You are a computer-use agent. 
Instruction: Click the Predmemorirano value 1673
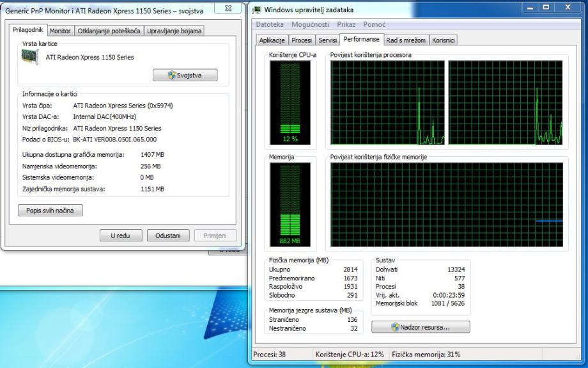350,278
